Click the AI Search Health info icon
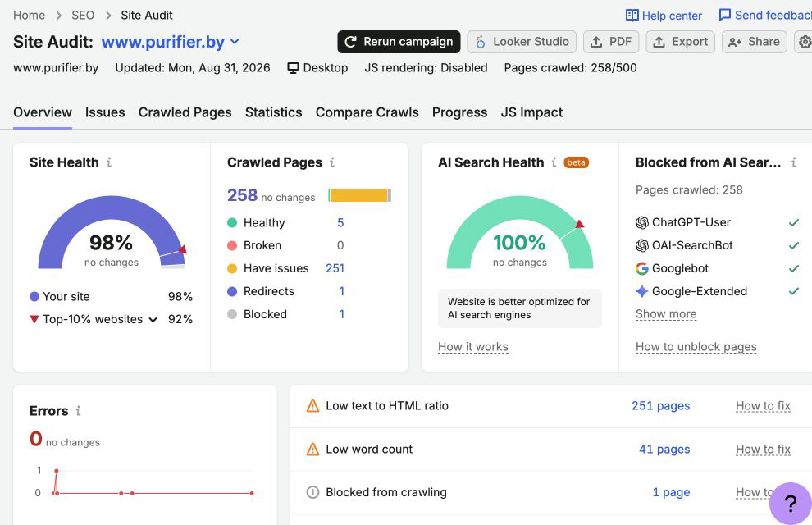 tap(554, 162)
